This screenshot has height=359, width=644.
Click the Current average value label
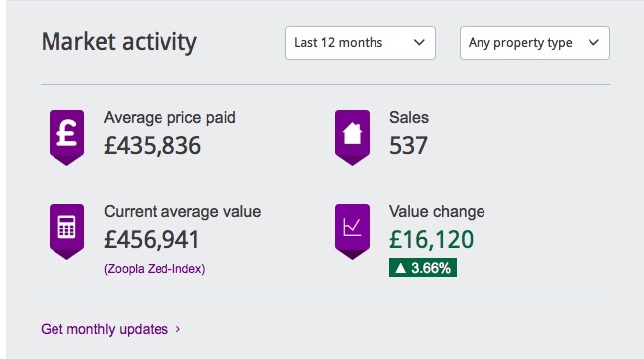[x=182, y=212]
